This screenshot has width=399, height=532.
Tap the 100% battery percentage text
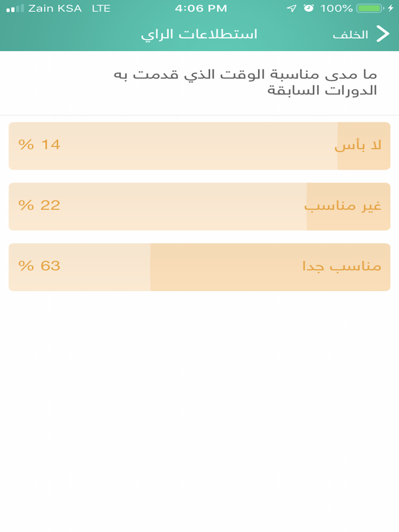pos(336,8)
